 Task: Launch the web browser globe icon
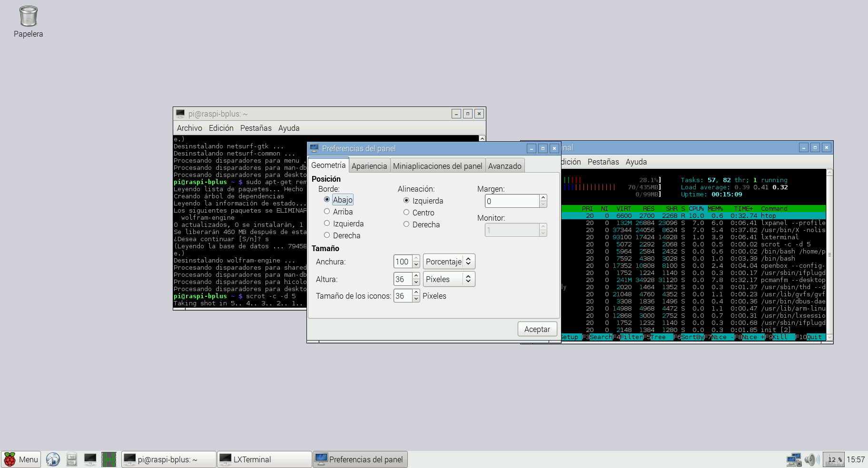point(53,459)
